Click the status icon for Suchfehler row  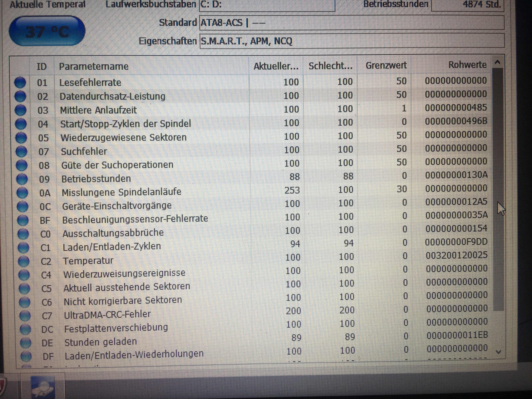click(21, 152)
